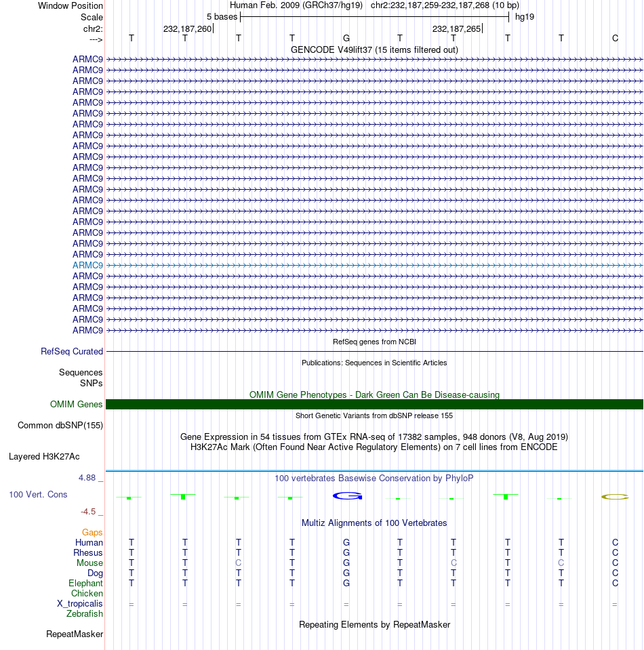Click the SNPs track label
This screenshot has width=644, height=650.
[92, 383]
